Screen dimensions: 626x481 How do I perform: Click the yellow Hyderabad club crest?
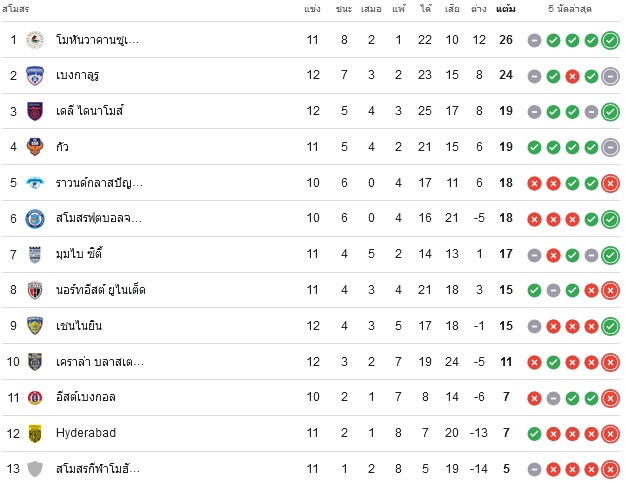point(35,433)
